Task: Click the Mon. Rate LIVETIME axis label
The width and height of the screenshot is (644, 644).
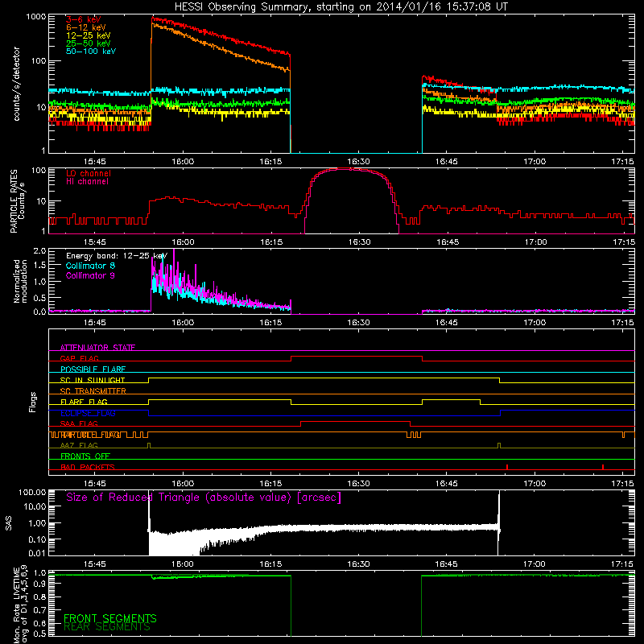Action: (x=20, y=603)
